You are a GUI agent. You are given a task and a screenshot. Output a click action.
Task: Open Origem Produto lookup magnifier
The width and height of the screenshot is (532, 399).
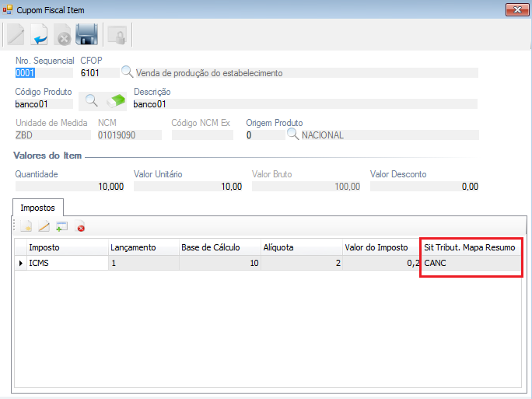292,134
